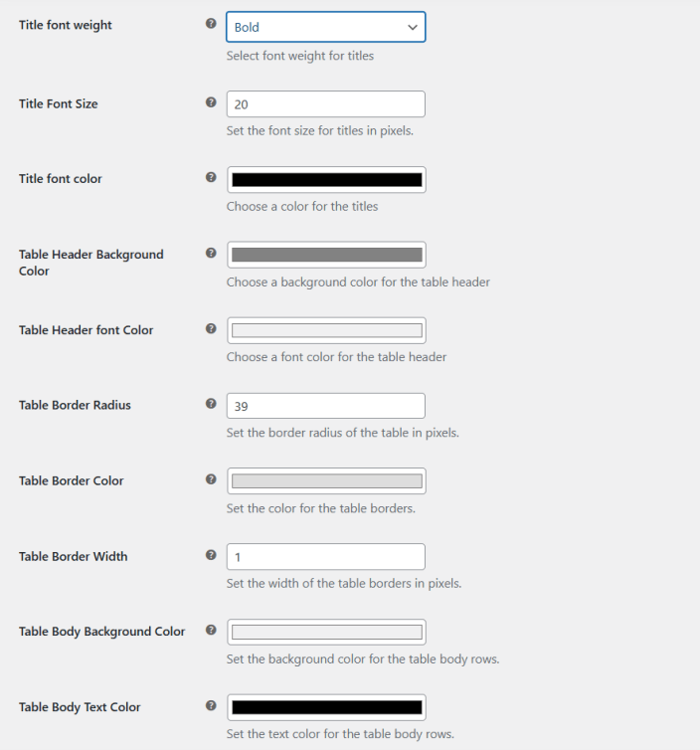The height and width of the screenshot is (750, 700).
Task: Open the Title font color picker
Action: click(326, 180)
